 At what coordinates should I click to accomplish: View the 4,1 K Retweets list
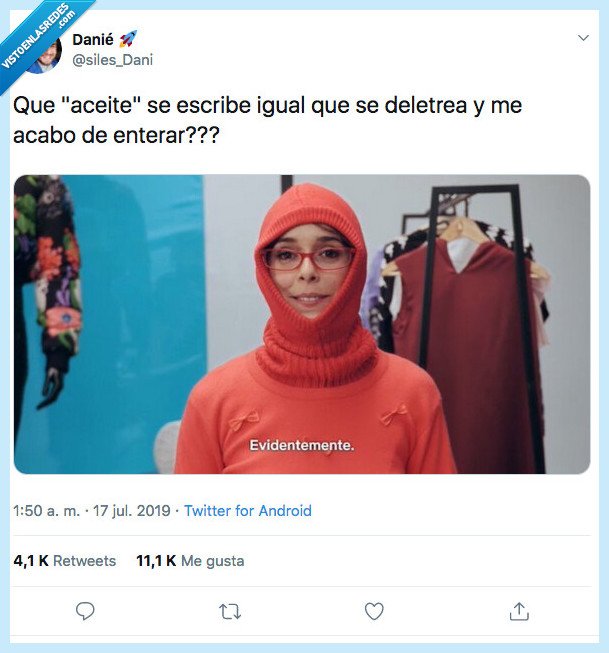(65, 561)
